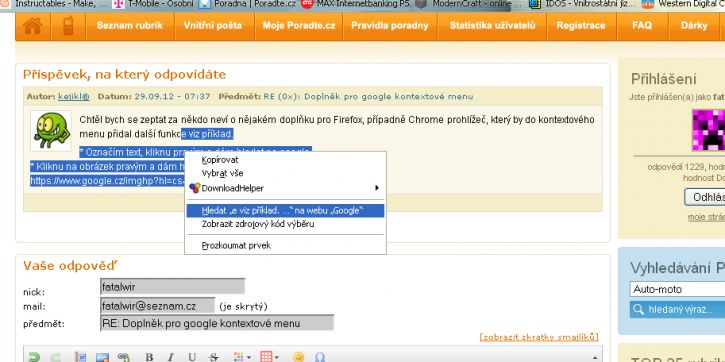Screen dimensions: 725x362
Task: Click the undo arrow in editor toolbar
Action: (x=34, y=357)
